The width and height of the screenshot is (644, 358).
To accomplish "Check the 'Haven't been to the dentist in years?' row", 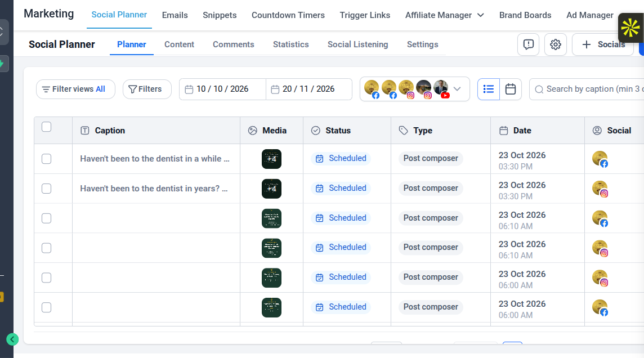I will coord(46,189).
